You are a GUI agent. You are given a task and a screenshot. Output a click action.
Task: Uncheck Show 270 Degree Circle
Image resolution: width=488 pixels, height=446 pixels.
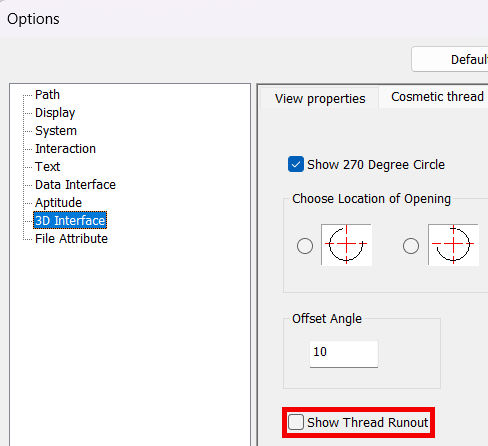[x=296, y=164]
